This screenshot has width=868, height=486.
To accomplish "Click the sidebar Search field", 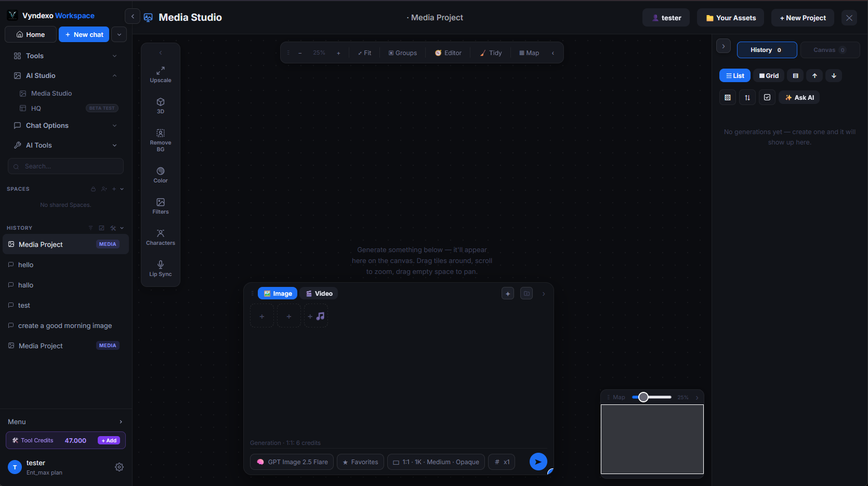I will [65, 166].
